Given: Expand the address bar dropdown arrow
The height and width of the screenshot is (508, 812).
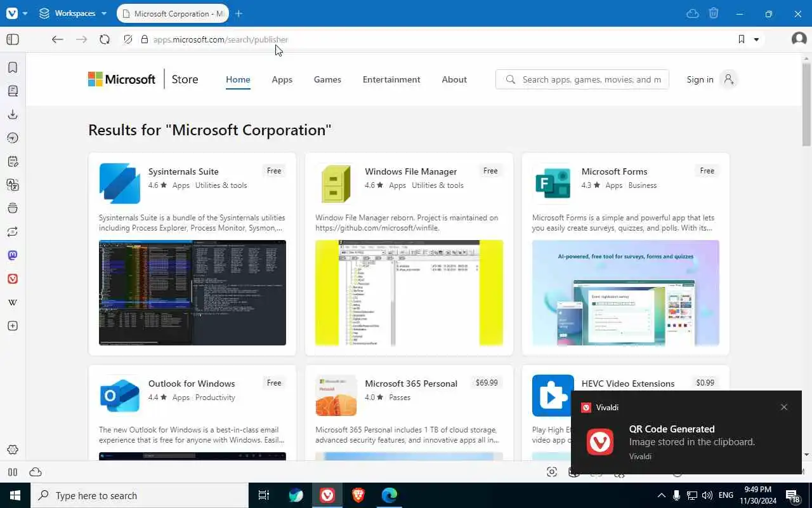Looking at the screenshot, I should [756, 39].
